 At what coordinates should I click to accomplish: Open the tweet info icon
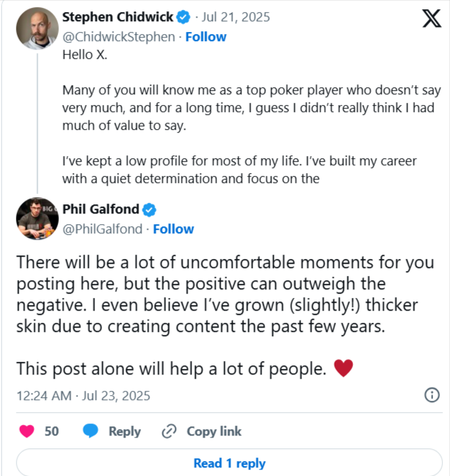point(431,395)
